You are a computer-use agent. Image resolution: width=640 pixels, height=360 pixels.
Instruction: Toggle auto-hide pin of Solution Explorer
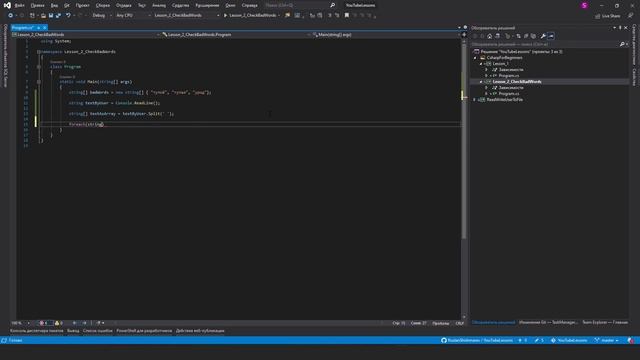click(x=620, y=28)
